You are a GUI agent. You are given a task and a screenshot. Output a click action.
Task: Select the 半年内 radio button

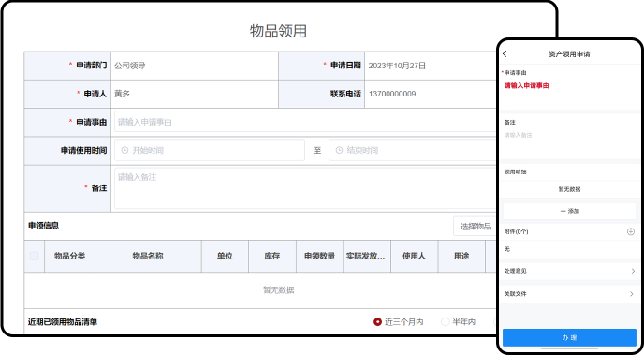445,321
